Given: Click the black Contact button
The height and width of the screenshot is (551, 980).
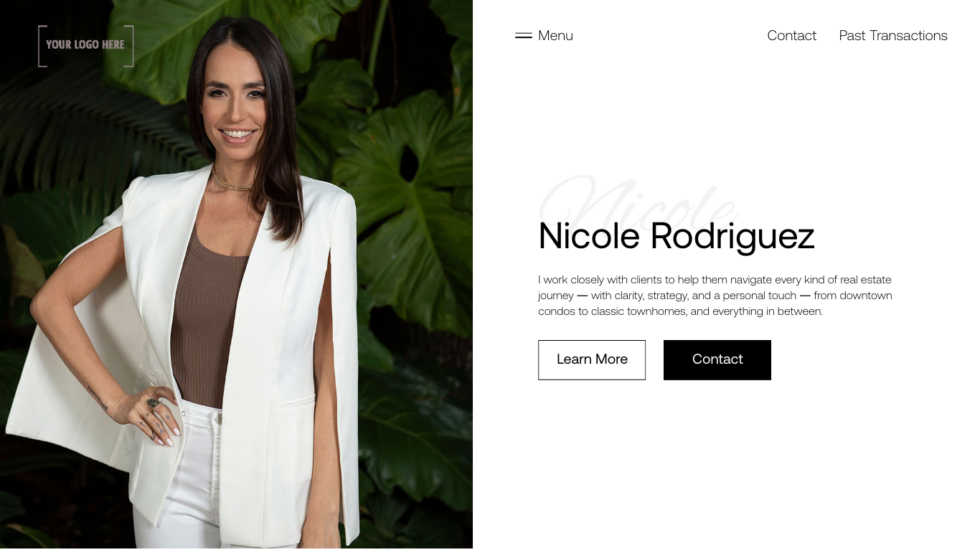Looking at the screenshot, I should [x=717, y=359].
